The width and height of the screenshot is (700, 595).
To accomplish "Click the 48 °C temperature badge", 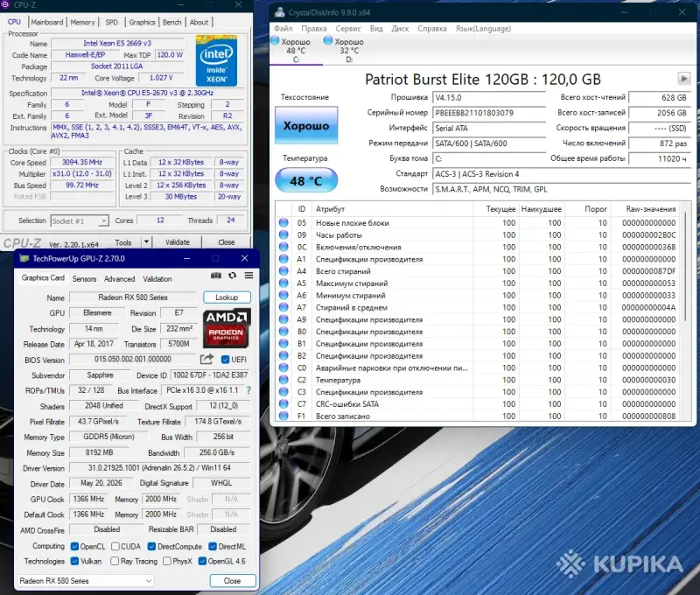I will [x=306, y=180].
